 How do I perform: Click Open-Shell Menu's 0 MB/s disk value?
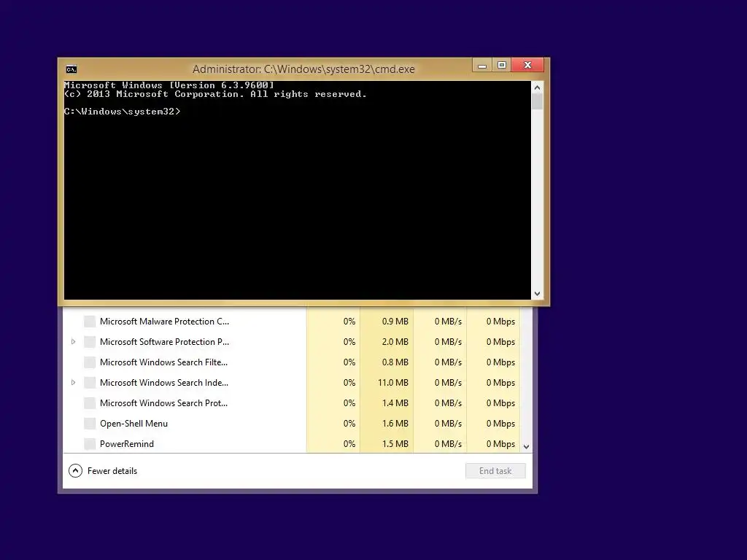pos(448,424)
